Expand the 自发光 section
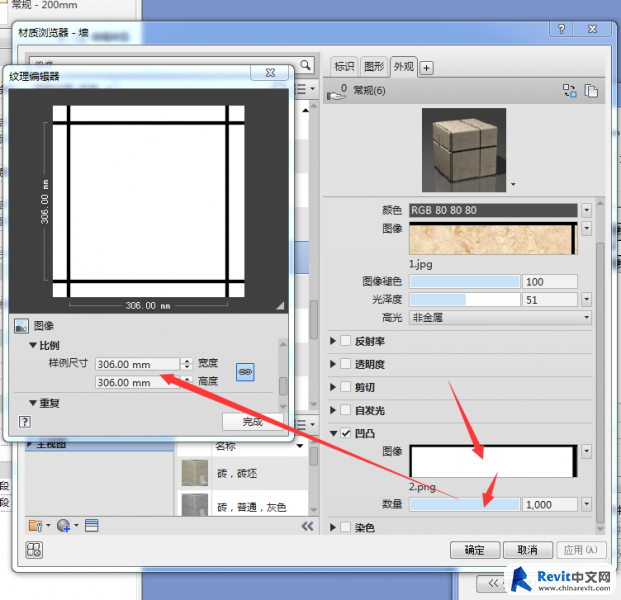 333,410
